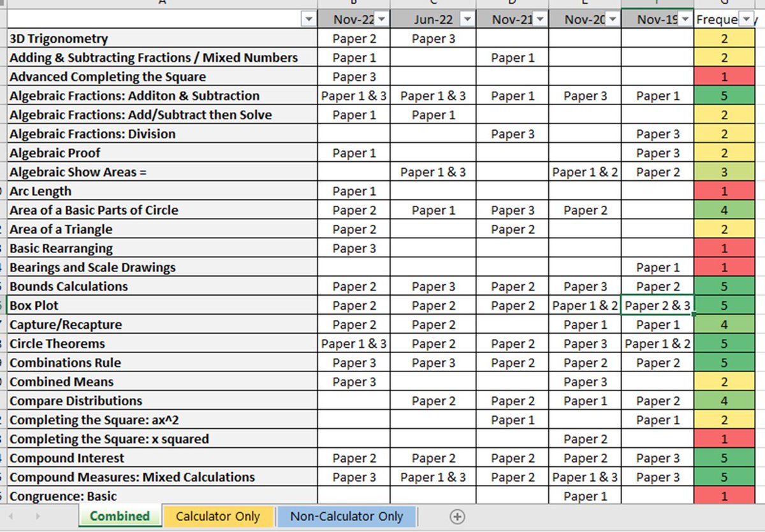Select the Nov-19 Paper 3 cell for Compound Interest
Viewport: 765px width, 532px height.
click(x=658, y=459)
